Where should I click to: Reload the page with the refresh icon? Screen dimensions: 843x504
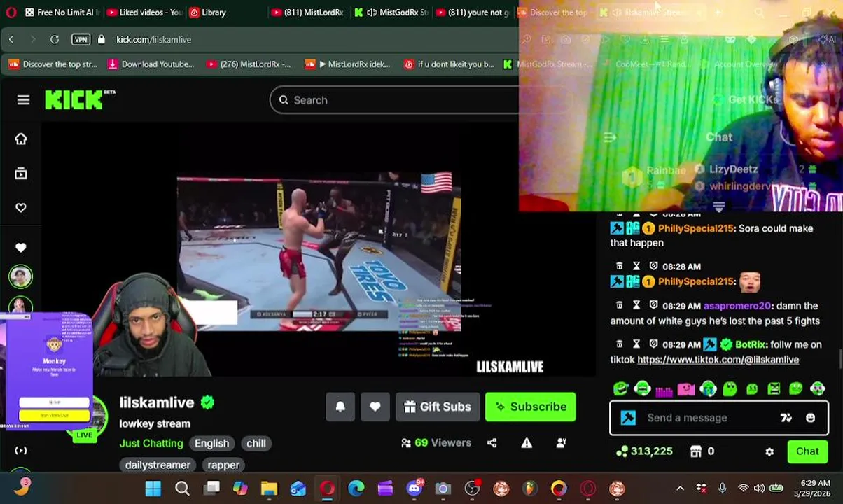(54, 39)
